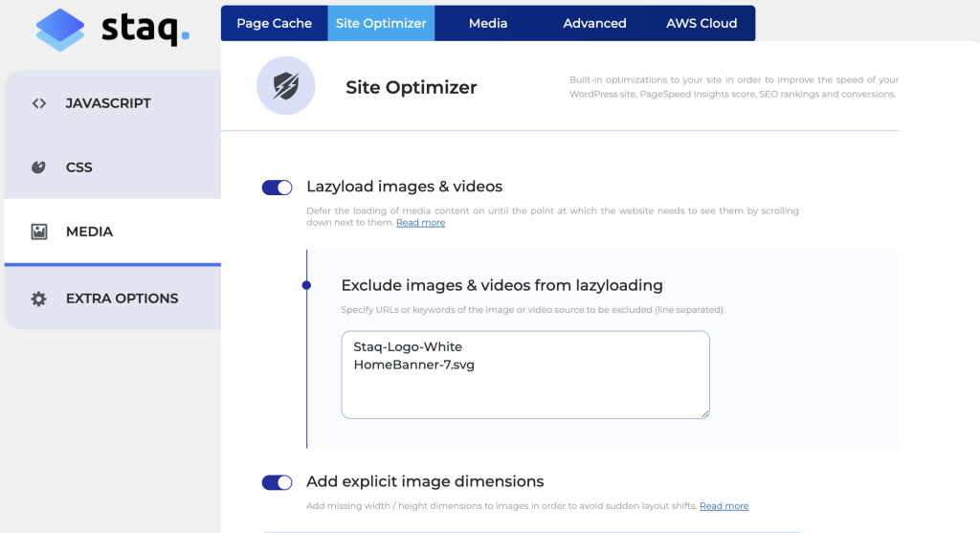The image size is (980, 533).
Task: Follow Read more link for image dimensions
Action: pyautogui.click(x=724, y=506)
